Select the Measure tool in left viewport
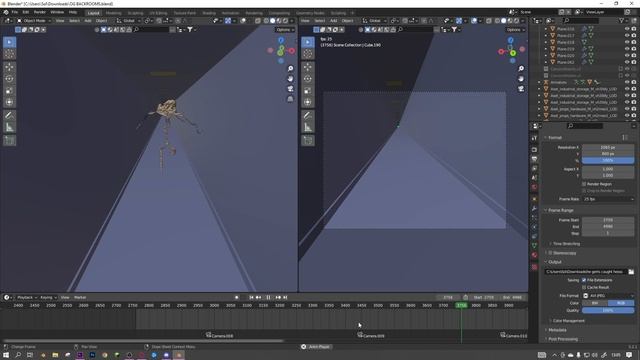 [x=9, y=127]
